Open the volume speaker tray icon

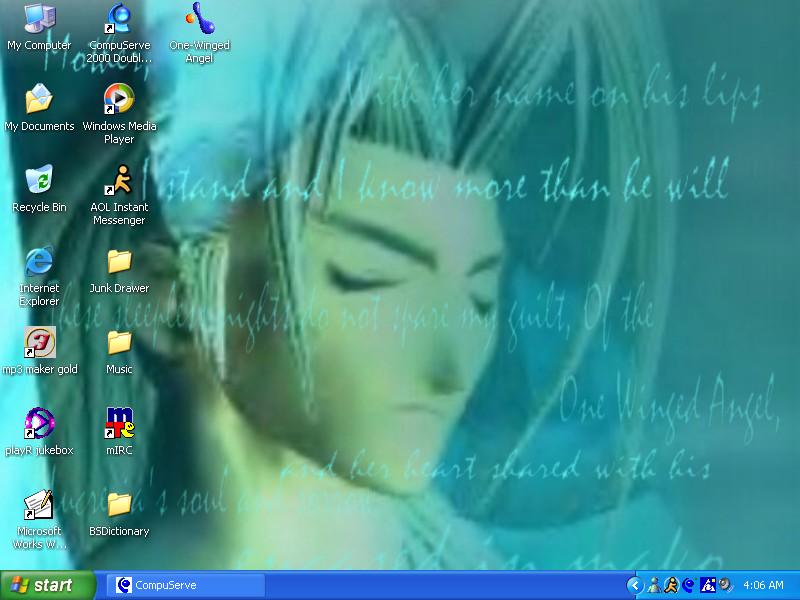tap(725, 585)
